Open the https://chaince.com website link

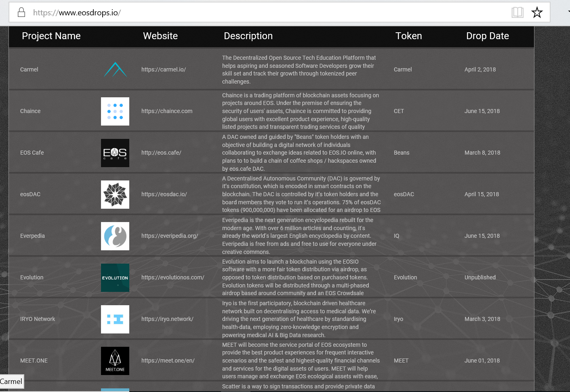(167, 111)
